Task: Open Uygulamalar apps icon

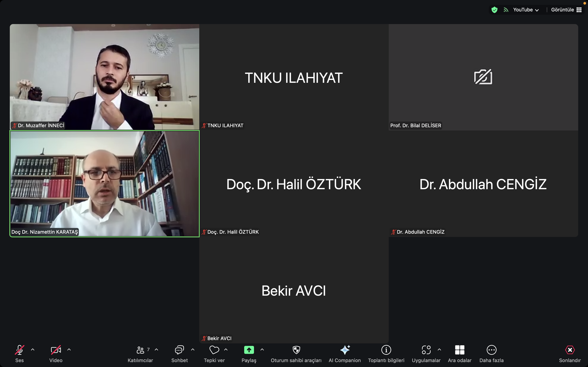Action: [426, 350]
